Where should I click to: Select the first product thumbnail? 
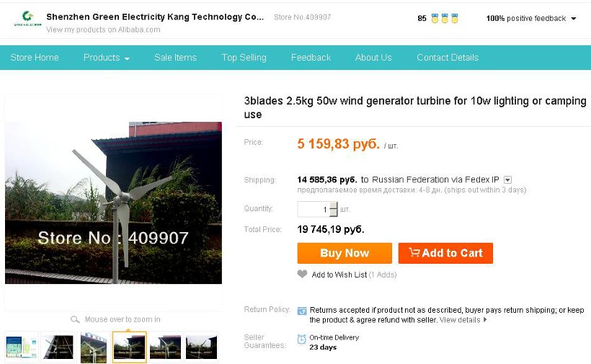pyautogui.click(x=22, y=347)
